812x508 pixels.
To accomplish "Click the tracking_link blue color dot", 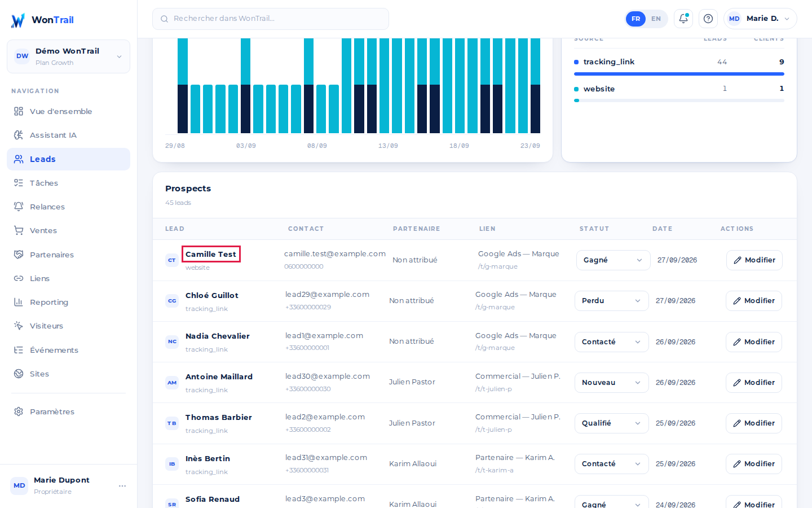I will (x=576, y=62).
